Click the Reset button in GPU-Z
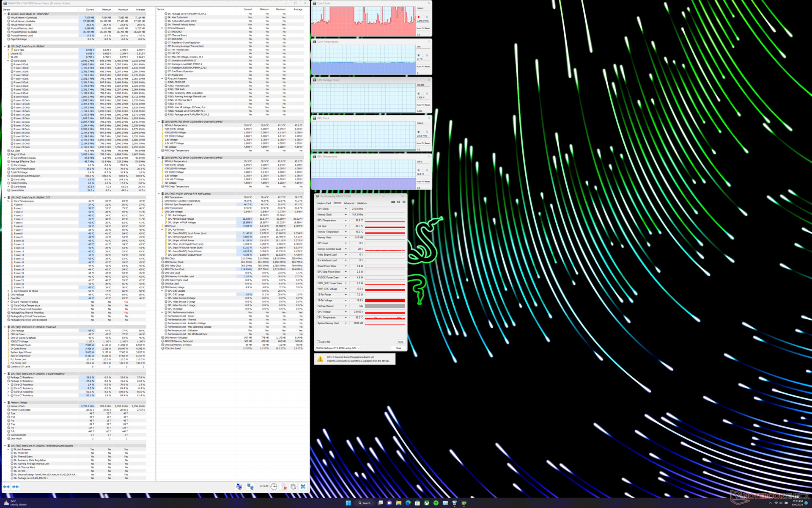The height and width of the screenshot is (508, 812). click(x=400, y=342)
